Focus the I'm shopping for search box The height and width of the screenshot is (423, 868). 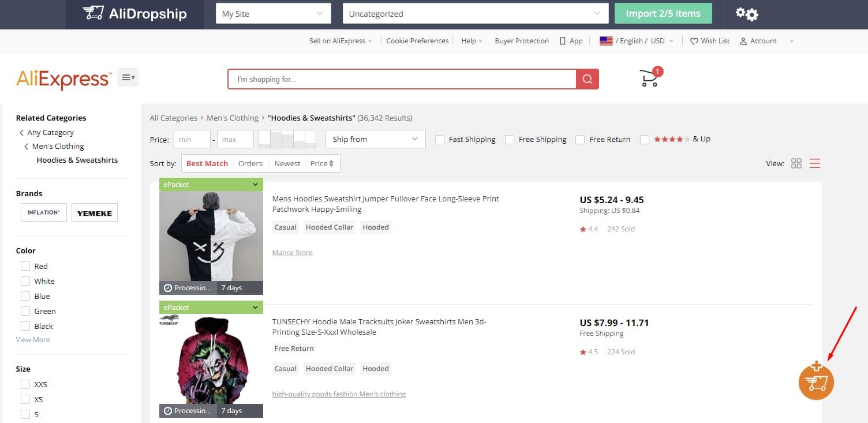click(402, 79)
